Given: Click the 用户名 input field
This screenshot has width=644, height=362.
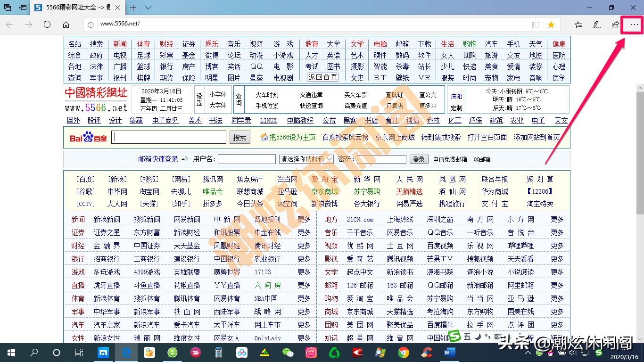Looking at the screenshot, I should [247, 159].
